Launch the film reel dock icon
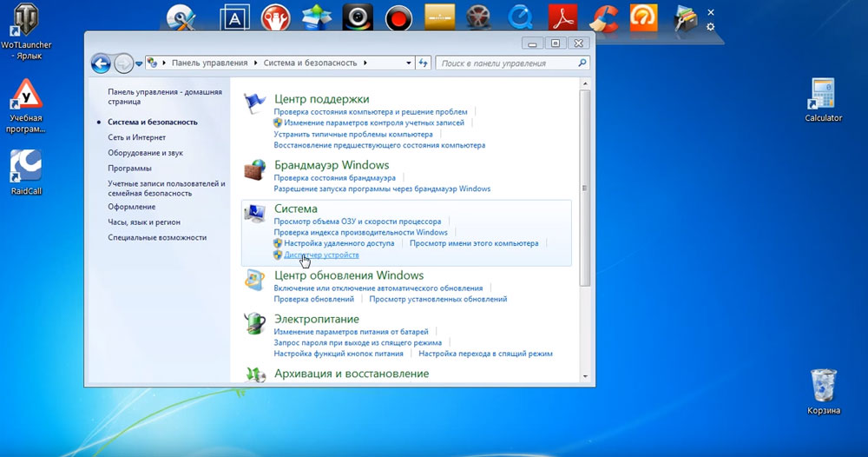This screenshot has width=868, height=457. [478, 17]
